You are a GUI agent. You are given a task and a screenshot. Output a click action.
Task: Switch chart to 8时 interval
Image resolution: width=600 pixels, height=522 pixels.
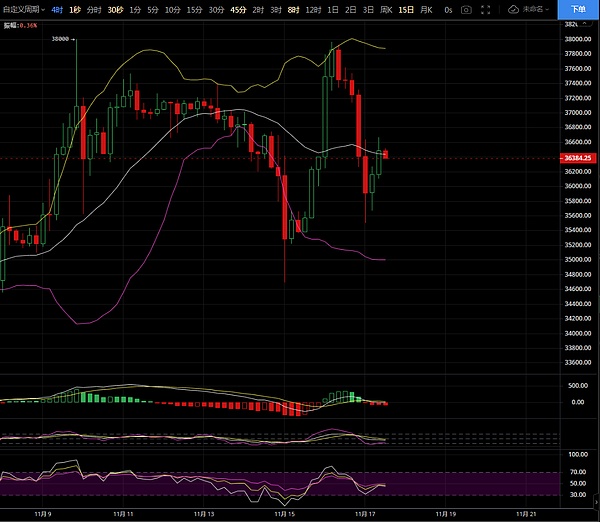point(292,9)
